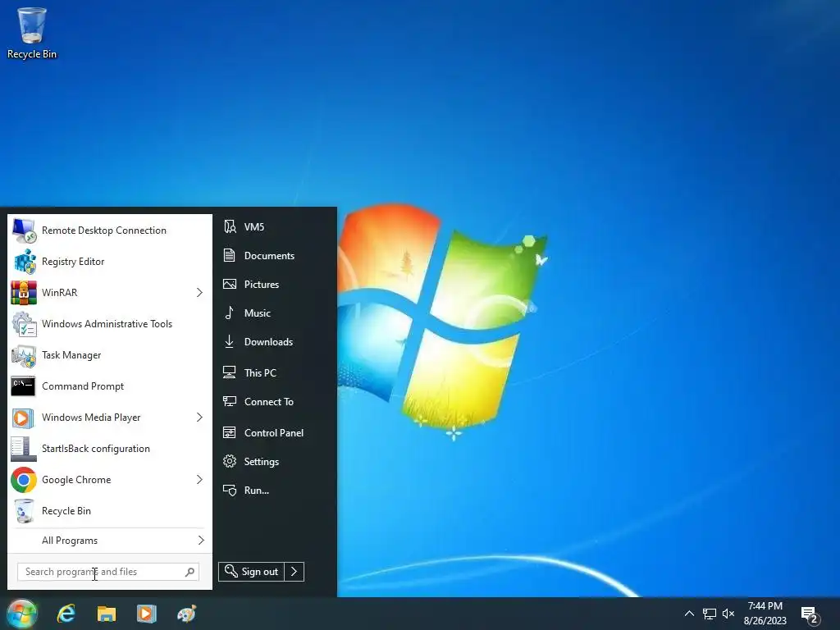
Task: Open Internet Explorer from taskbar
Action: 66,614
